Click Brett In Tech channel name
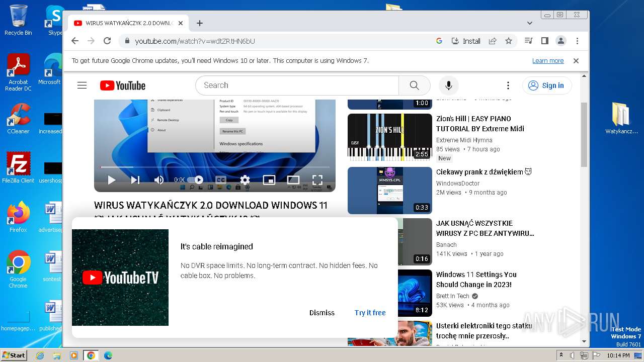644x362 pixels. [453, 296]
